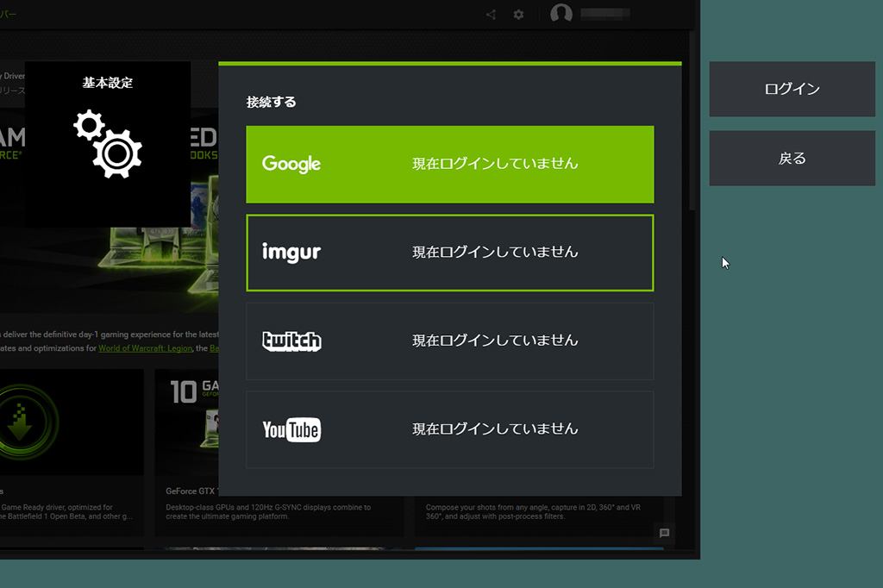Click the user profile avatar icon
883x588 pixels.
560,13
